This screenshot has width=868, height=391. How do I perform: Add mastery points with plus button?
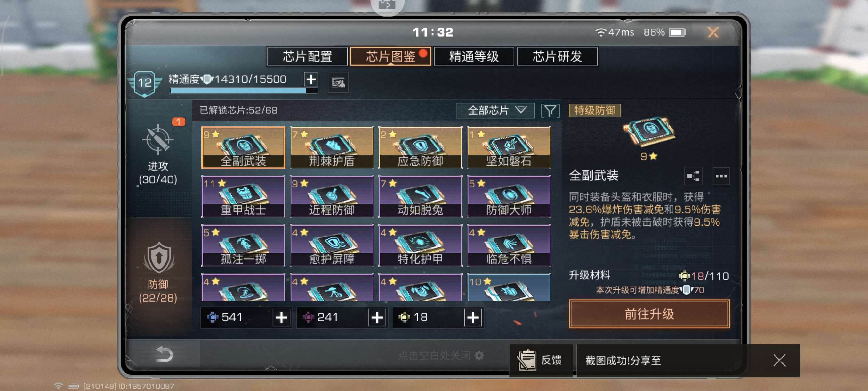[311, 79]
